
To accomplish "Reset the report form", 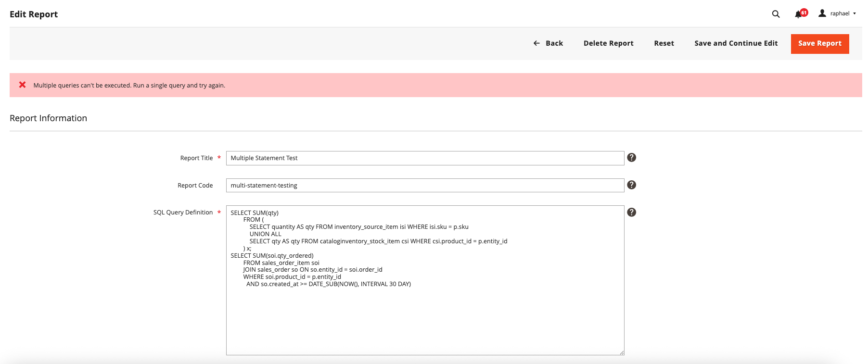I will [x=664, y=43].
